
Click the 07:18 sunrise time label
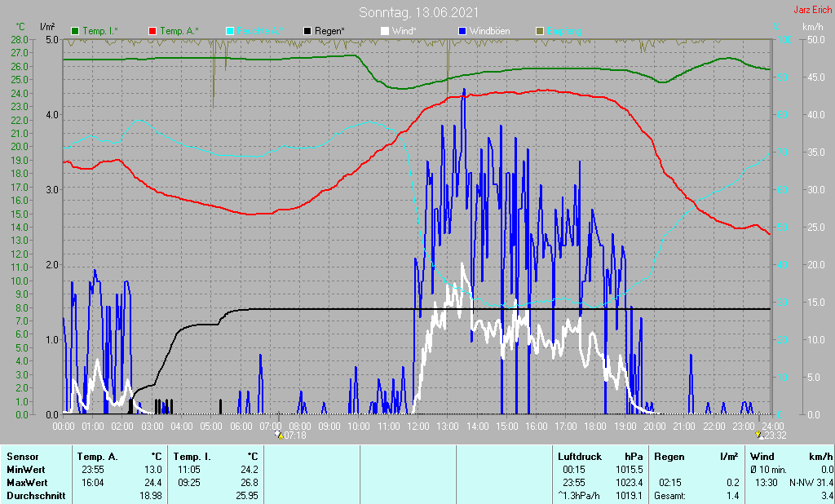pos(295,435)
